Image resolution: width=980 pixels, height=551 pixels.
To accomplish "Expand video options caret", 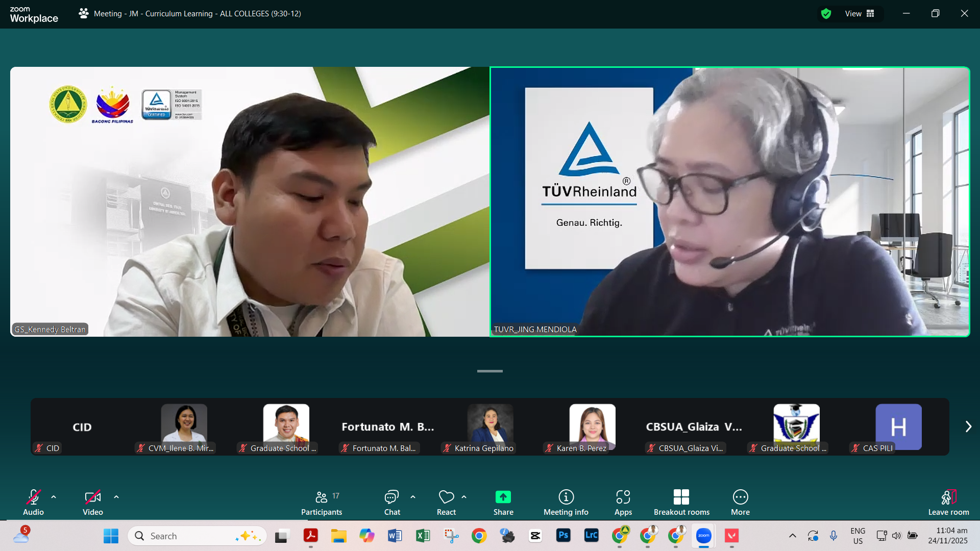I will click(116, 497).
